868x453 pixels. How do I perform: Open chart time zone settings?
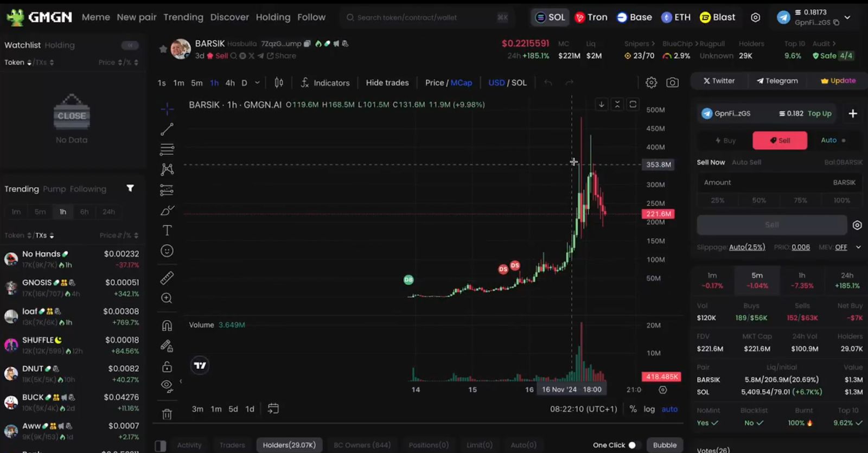pos(584,409)
